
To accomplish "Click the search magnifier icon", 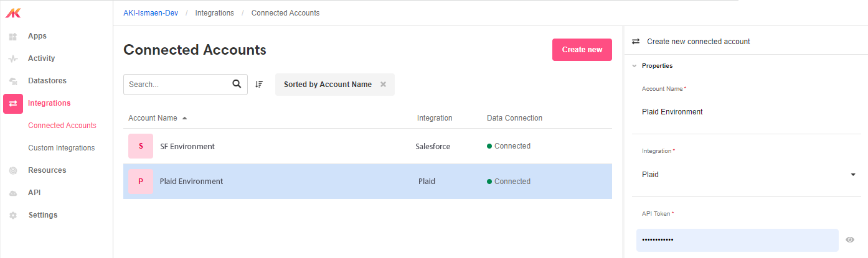I will [x=237, y=85].
